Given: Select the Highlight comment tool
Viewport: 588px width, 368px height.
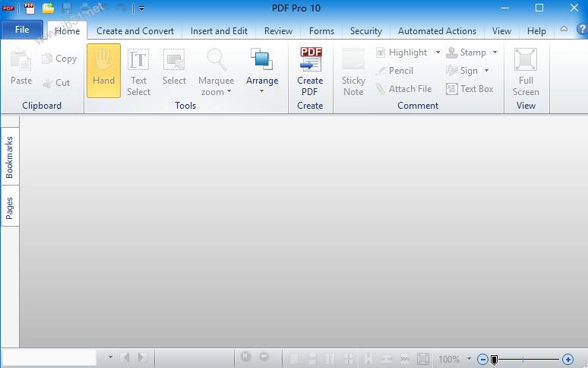Looking at the screenshot, I should point(402,52).
